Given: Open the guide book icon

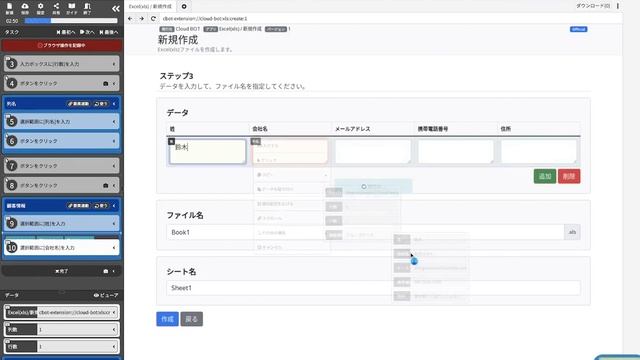Looking at the screenshot, I should [x=71, y=8].
